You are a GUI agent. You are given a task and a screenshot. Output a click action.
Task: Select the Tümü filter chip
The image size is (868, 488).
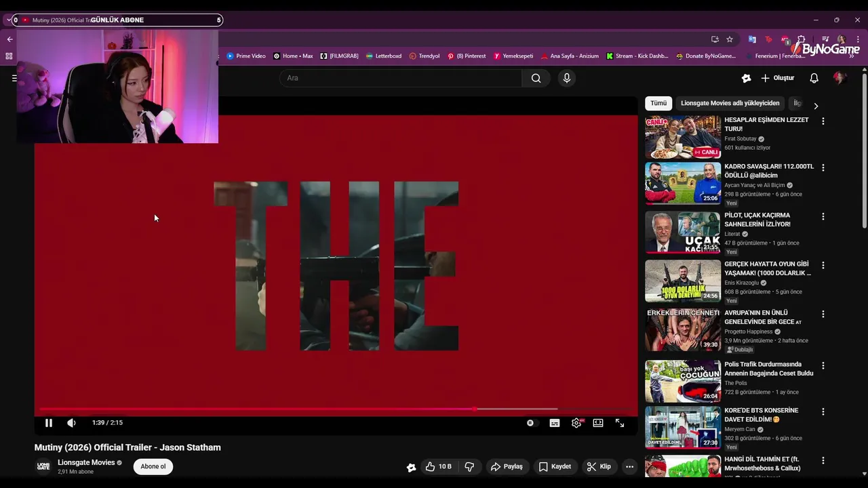(x=658, y=103)
